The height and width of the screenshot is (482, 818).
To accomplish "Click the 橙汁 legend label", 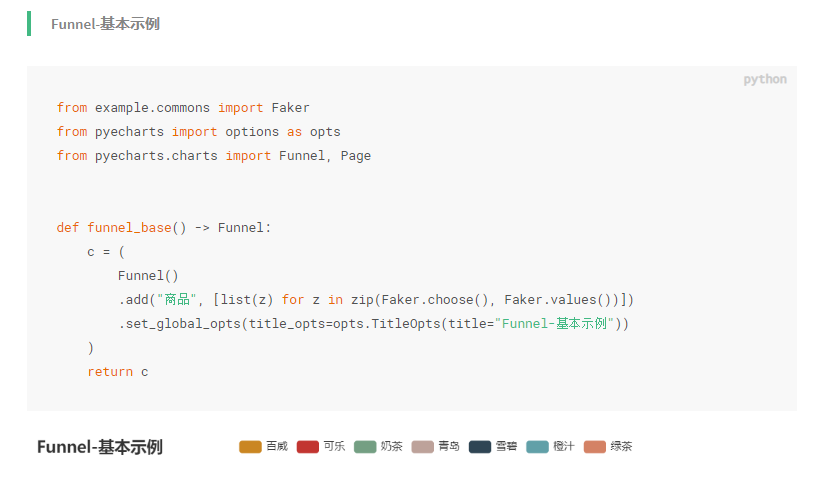I will pos(564,447).
